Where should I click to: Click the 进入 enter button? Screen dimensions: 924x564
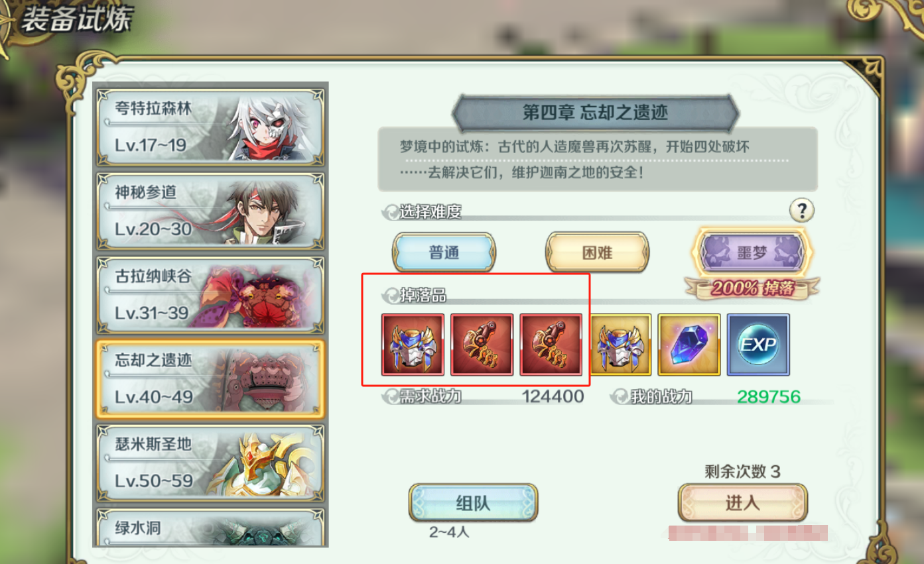(742, 503)
